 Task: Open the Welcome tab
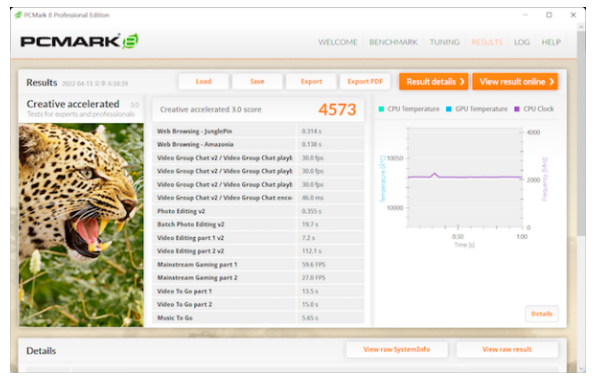coord(338,42)
